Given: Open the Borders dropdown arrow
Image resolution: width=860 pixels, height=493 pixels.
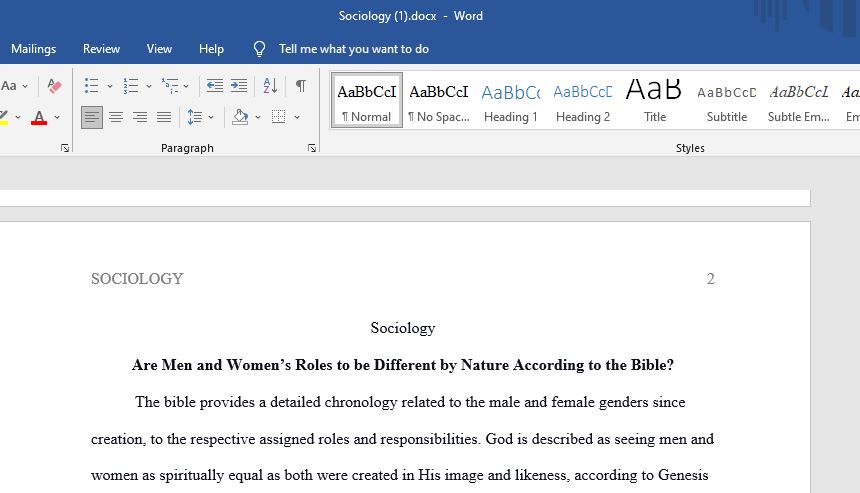Looking at the screenshot, I should (297, 117).
